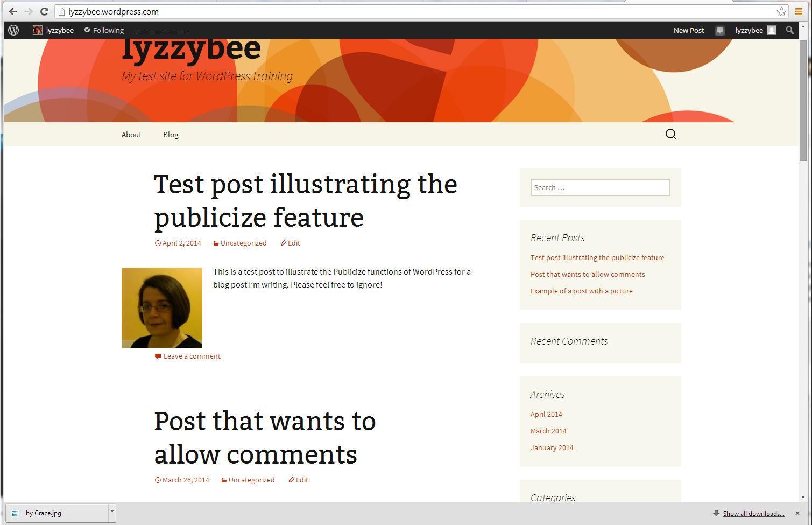The image size is (812, 525).
Task: Click New Post in the admin bar
Action: pyautogui.click(x=689, y=30)
